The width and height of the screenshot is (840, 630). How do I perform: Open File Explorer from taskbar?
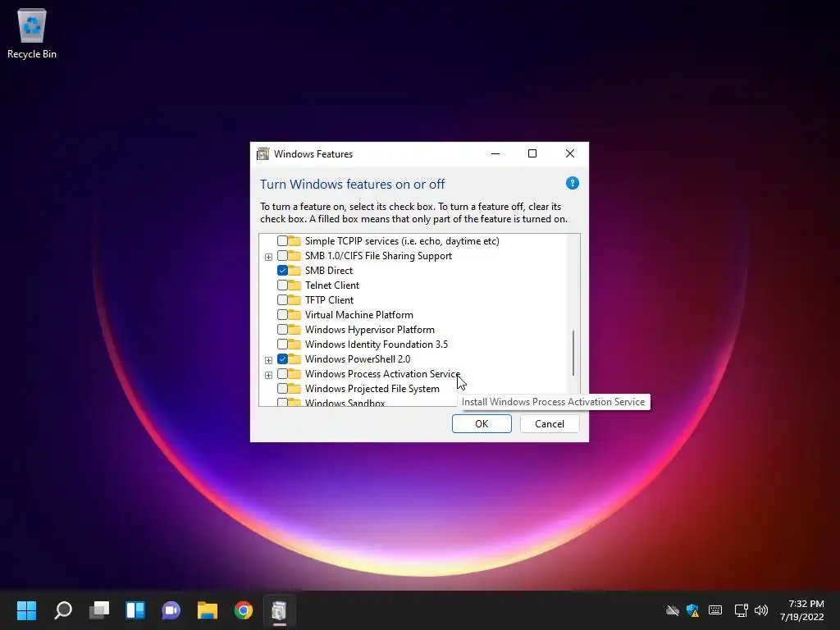[208, 610]
